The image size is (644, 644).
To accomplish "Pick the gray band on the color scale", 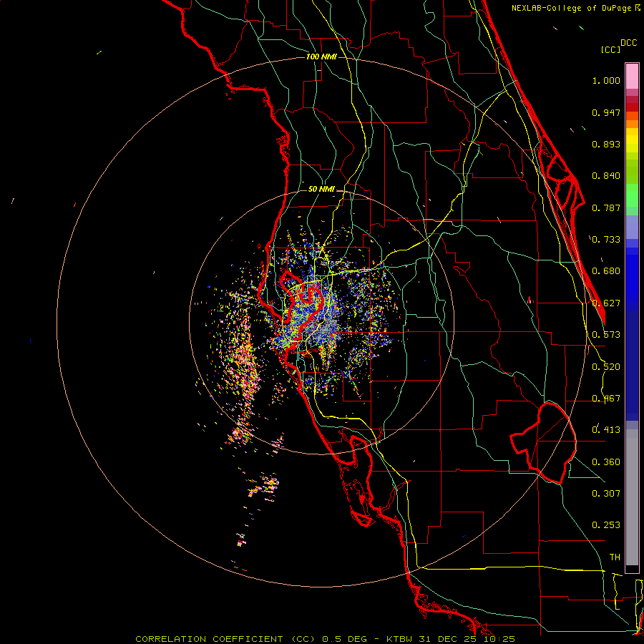I will point(632,497).
